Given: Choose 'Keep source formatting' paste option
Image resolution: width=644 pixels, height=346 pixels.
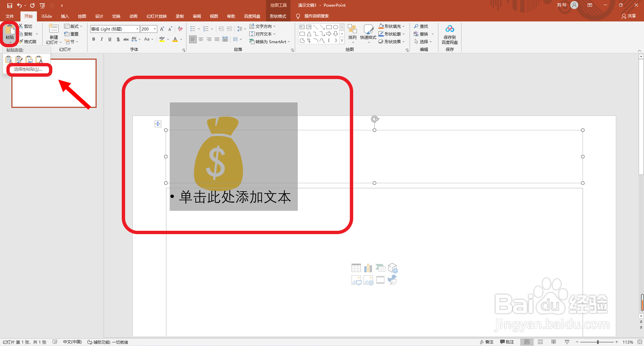Looking at the screenshot, I should 19,60.
